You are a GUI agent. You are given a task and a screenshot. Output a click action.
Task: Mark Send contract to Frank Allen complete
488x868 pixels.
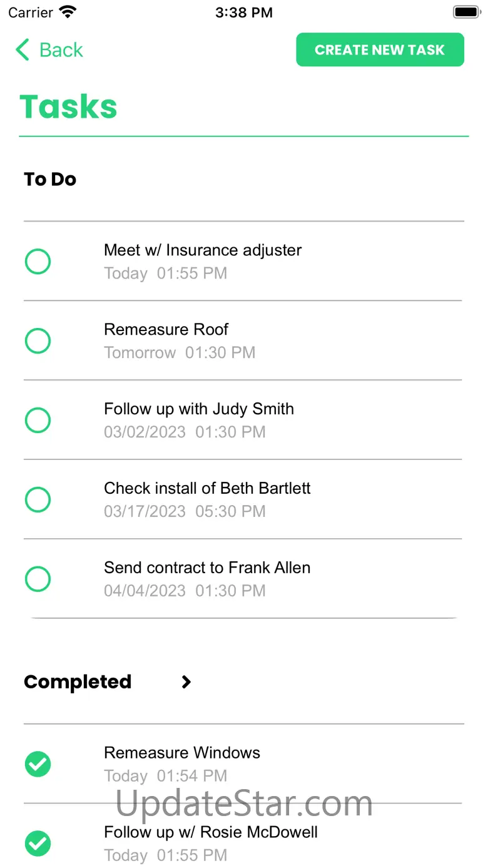[38, 580]
